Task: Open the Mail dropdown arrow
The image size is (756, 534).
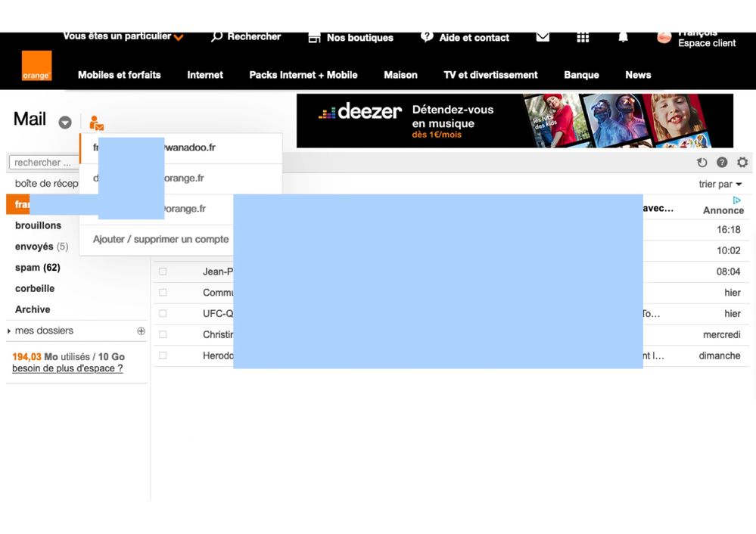Action: (65, 123)
